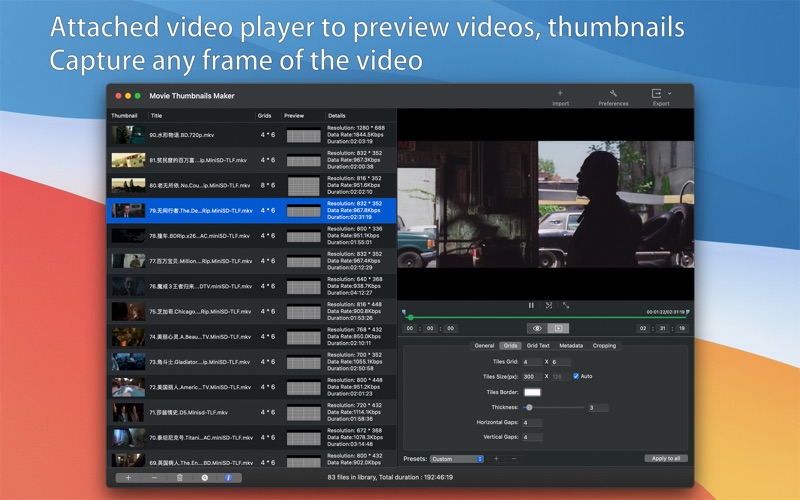Add a preset with the plus button

point(496,459)
